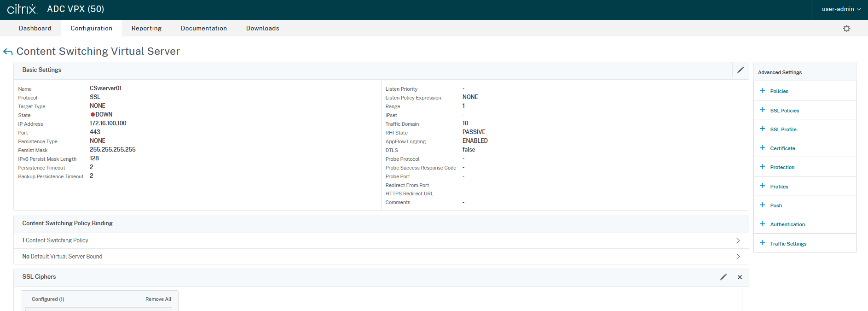Click the Port value 443
Viewport: 868px width, 311px height.
click(95, 132)
